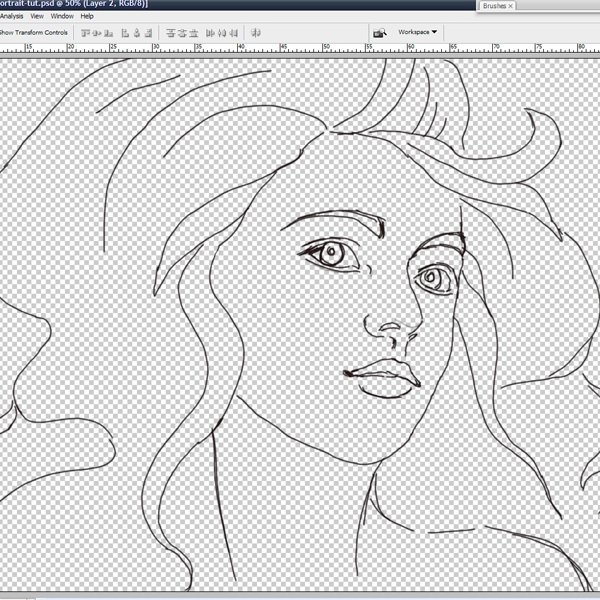Launch Bridge via the Go to Bridge icon
Screen dimensions: 600x600
(379, 32)
